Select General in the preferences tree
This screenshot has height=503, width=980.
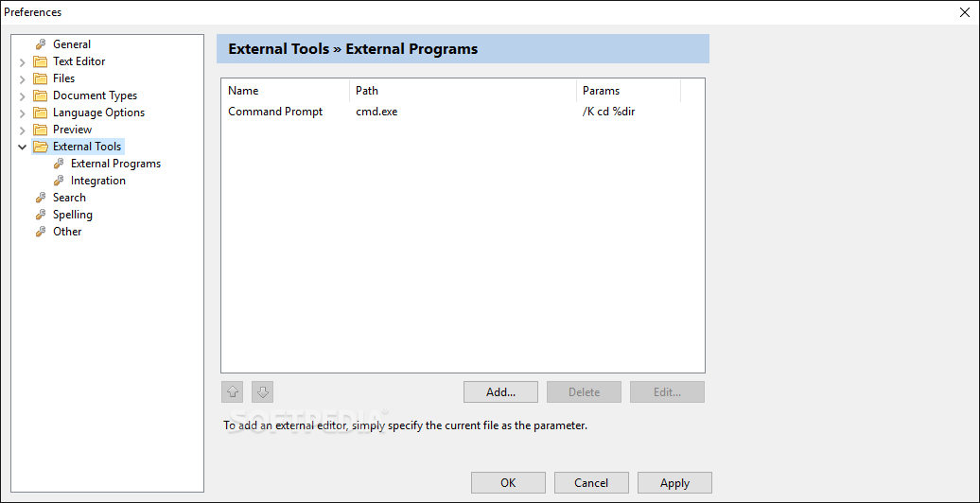[72, 44]
